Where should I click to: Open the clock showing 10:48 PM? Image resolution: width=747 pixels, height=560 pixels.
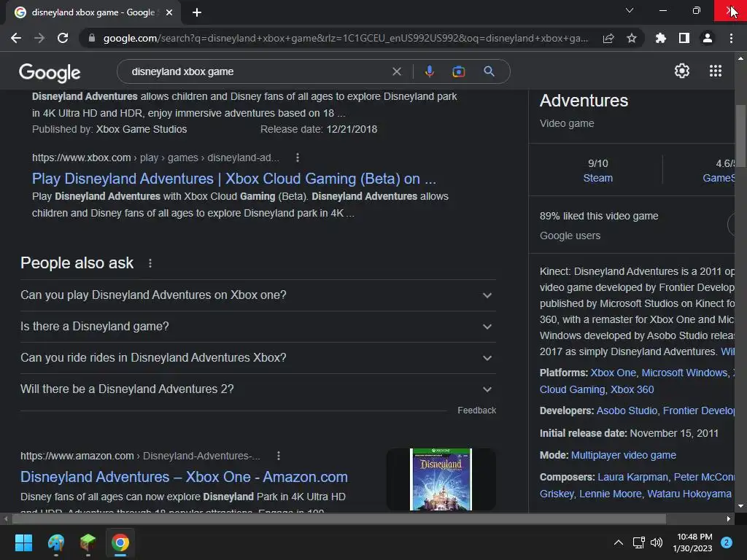(x=693, y=542)
